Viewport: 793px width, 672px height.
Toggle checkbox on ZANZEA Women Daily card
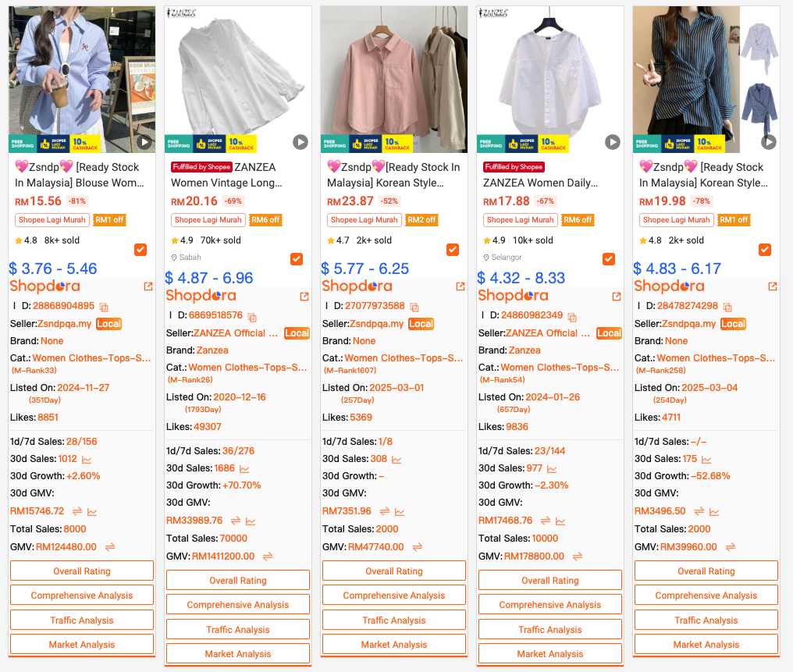tap(609, 259)
